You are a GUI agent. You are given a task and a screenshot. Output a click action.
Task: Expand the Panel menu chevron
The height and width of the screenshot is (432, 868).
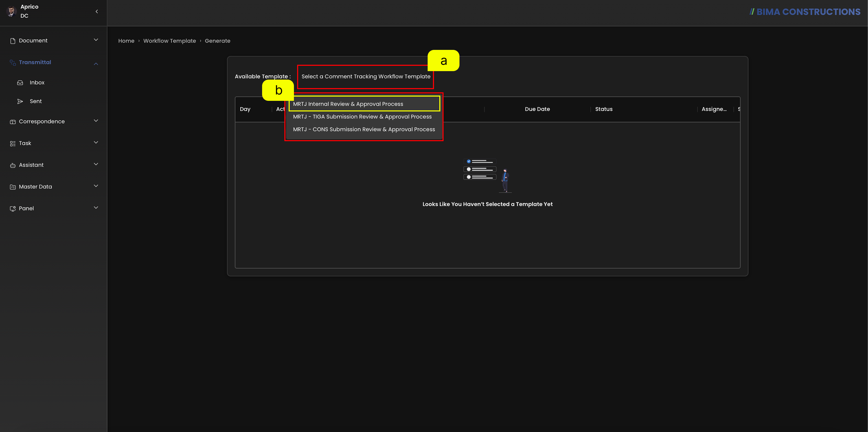coord(96,208)
